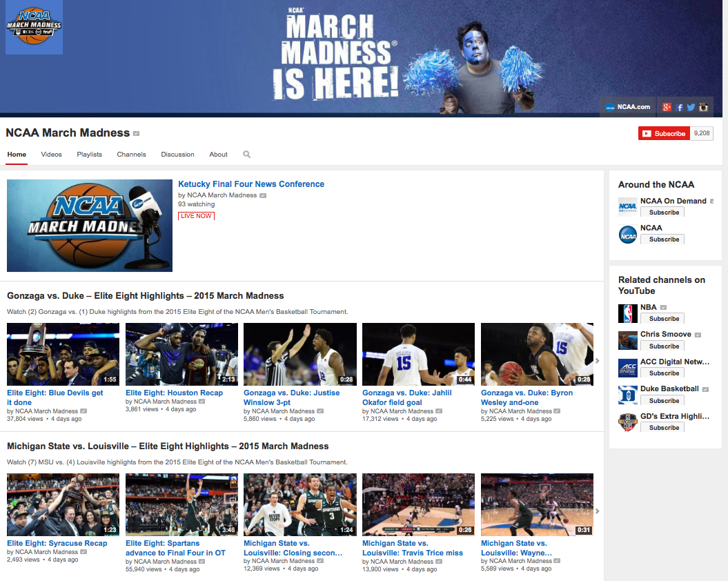Image resolution: width=728 pixels, height=581 pixels.
Task: Open the Playlists tab
Action: coord(89,154)
